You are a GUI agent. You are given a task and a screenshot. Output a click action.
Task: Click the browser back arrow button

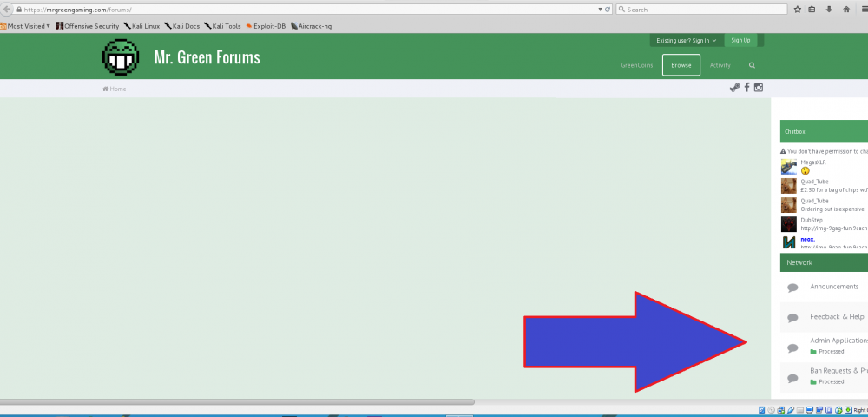pyautogui.click(x=7, y=10)
